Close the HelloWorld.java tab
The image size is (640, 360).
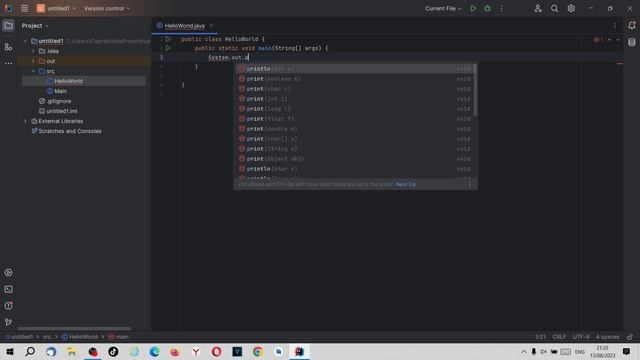click(211, 26)
